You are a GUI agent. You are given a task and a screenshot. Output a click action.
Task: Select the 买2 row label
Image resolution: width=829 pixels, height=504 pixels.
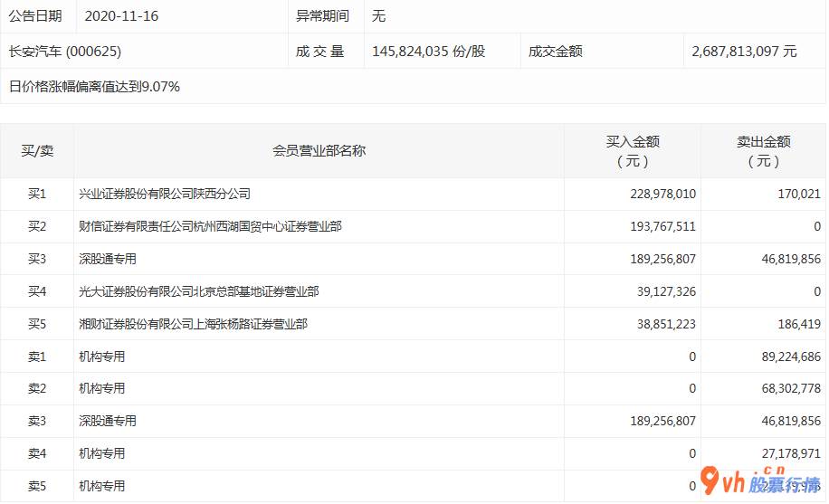37,226
